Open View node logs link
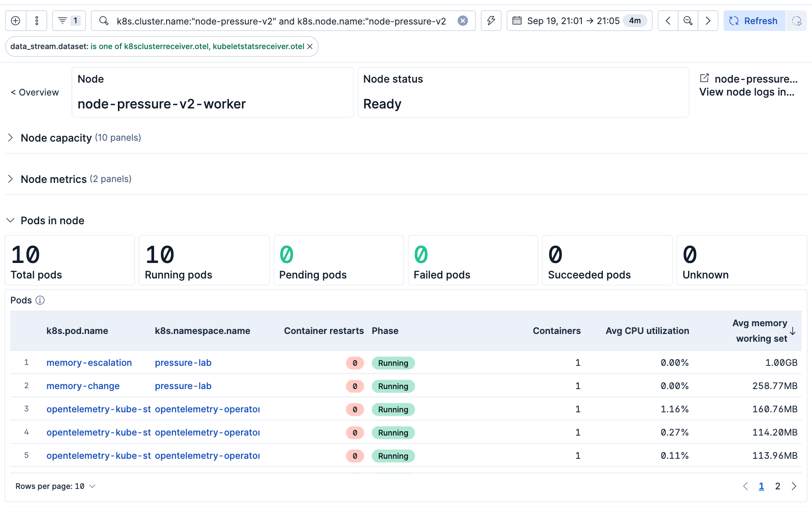The width and height of the screenshot is (812, 507). [x=747, y=92]
